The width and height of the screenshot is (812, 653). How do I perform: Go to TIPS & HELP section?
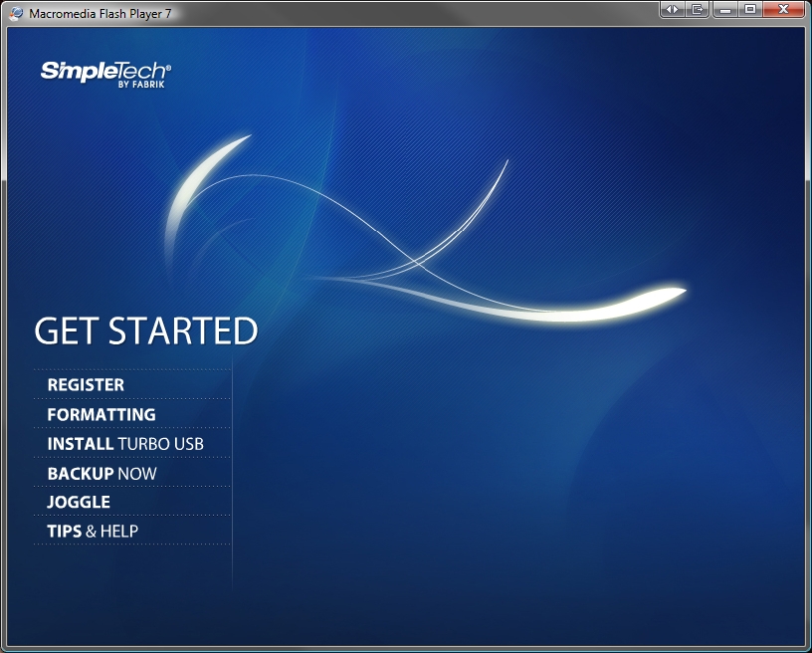[x=93, y=531]
